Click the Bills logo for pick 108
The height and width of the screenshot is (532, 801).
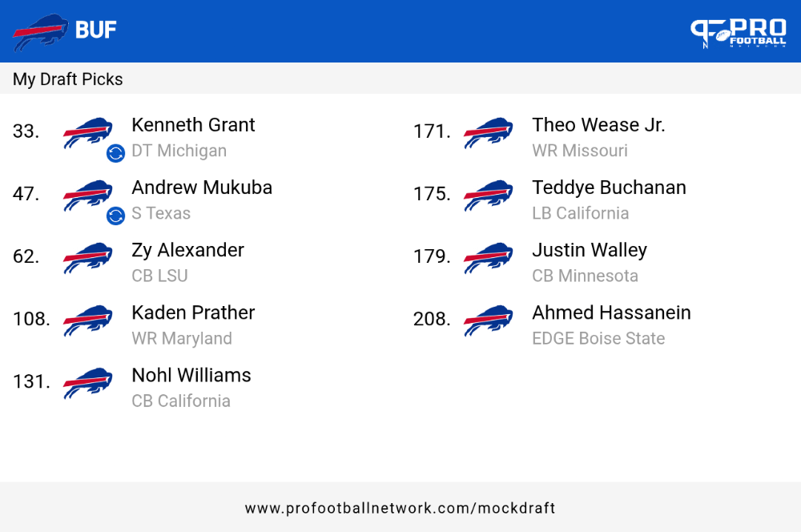tap(88, 321)
